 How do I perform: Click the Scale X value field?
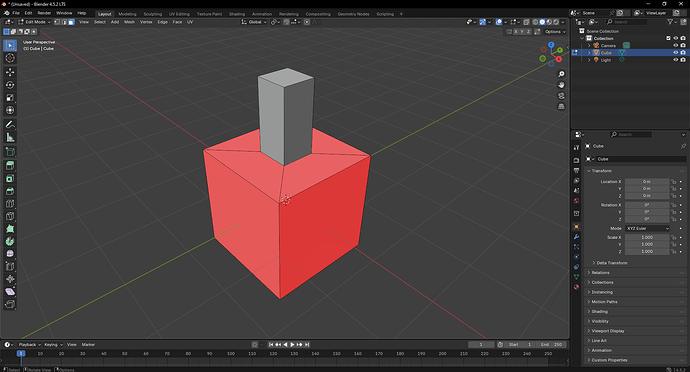[x=647, y=237]
